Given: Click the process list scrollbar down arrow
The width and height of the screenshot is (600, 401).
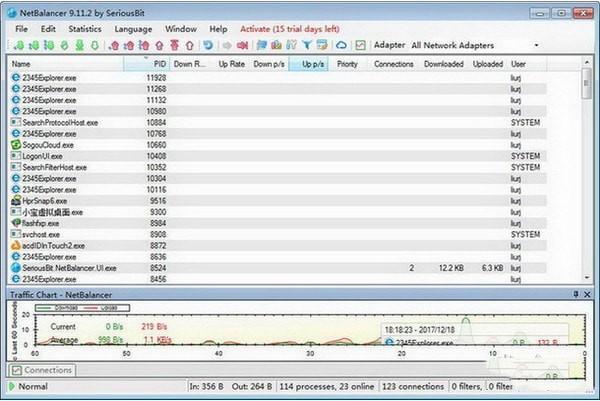Looking at the screenshot, I should tap(587, 278).
